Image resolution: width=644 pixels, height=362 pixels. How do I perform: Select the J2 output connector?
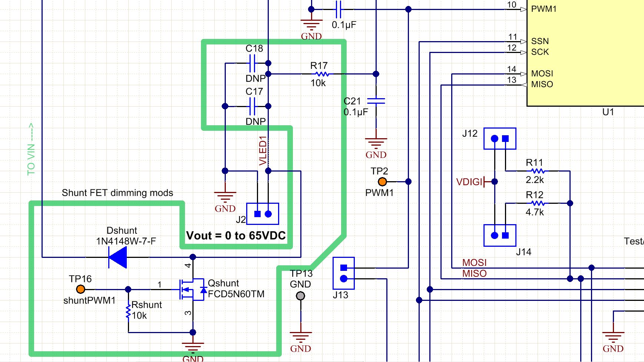click(262, 214)
